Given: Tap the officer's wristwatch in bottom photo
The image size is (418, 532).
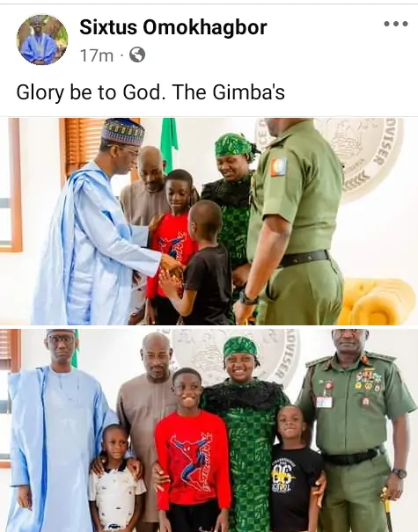Looking at the screenshot, I should coord(399,473).
